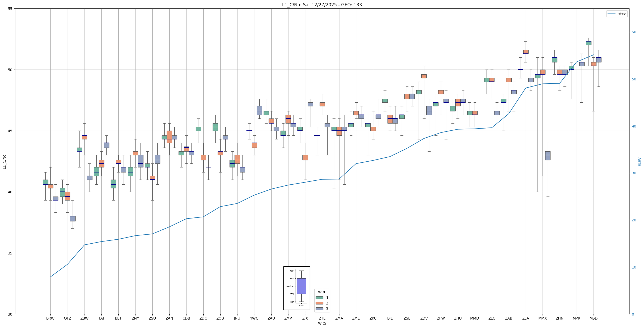This screenshot has height=328, width=644.
Task: Click the ELEV right axis label
Action: point(640,162)
